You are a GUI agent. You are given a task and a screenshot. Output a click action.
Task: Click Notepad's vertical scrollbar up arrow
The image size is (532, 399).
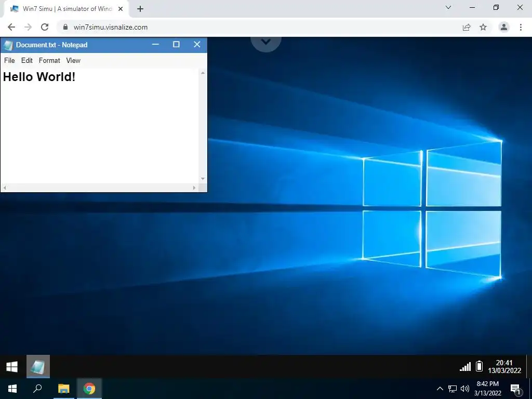coord(203,73)
